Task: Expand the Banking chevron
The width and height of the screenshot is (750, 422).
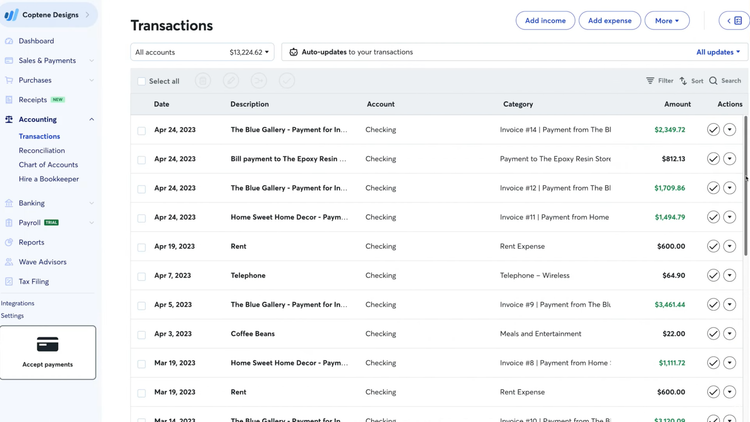Action: click(x=91, y=203)
